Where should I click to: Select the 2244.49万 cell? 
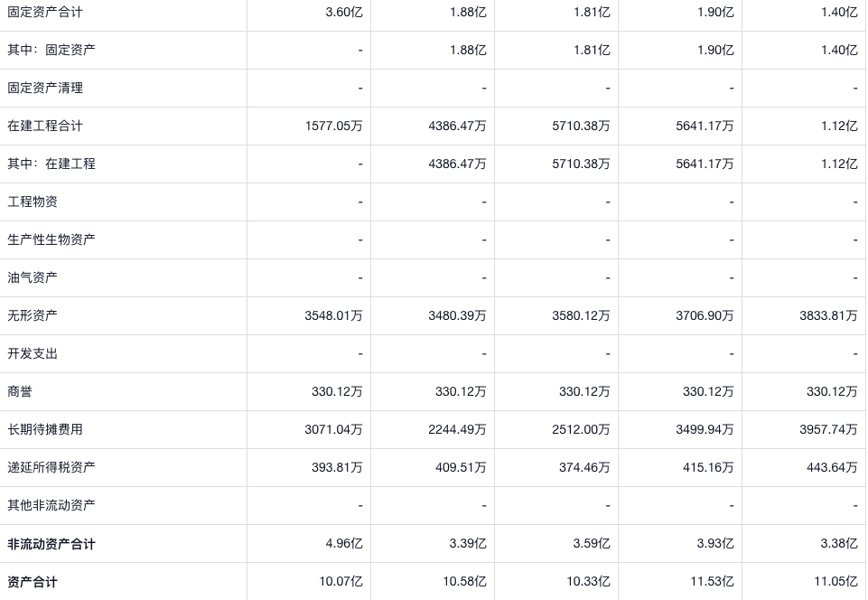click(x=458, y=429)
